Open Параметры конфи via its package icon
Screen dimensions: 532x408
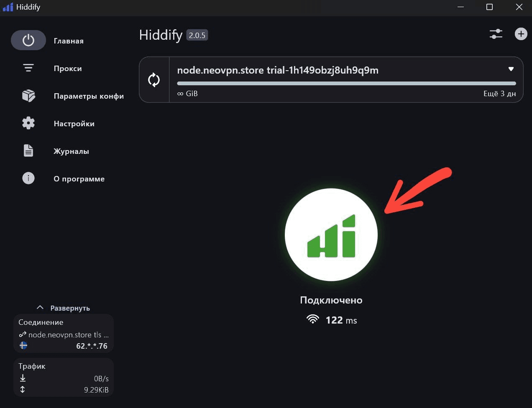coord(28,95)
